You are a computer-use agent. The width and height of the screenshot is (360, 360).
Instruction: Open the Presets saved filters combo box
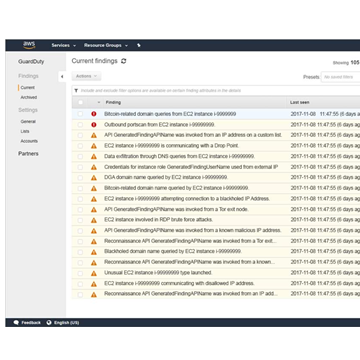pos(340,77)
